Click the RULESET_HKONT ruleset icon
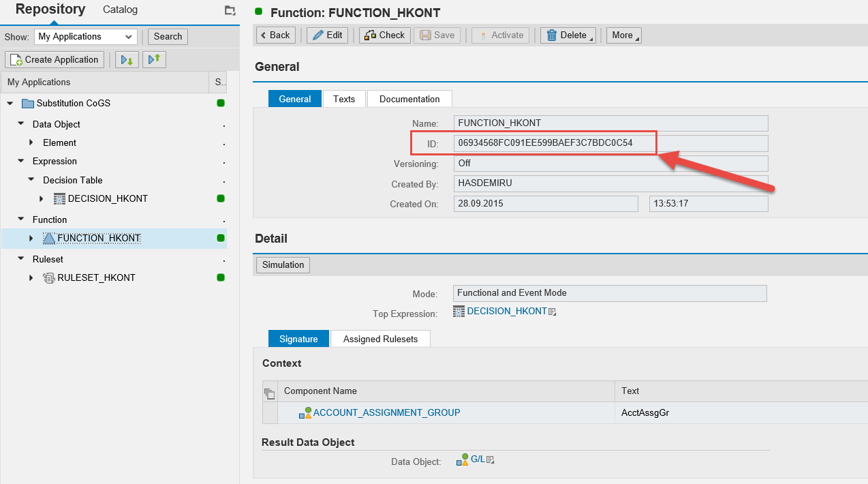 pyautogui.click(x=49, y=278)
